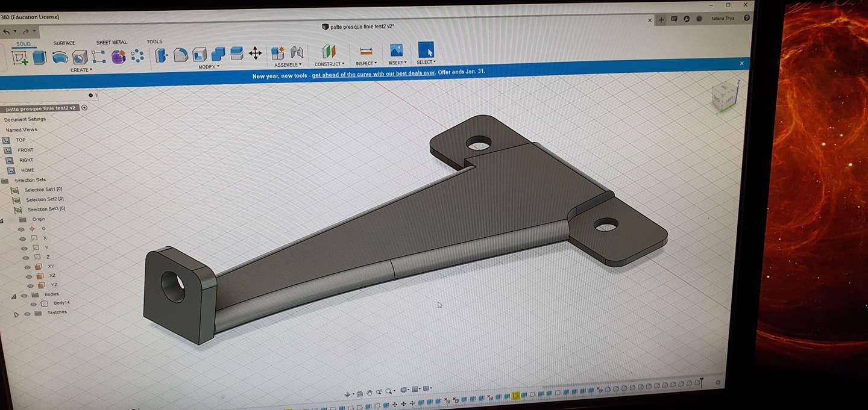Expand the Sketches folder in browser

(16, 314)
